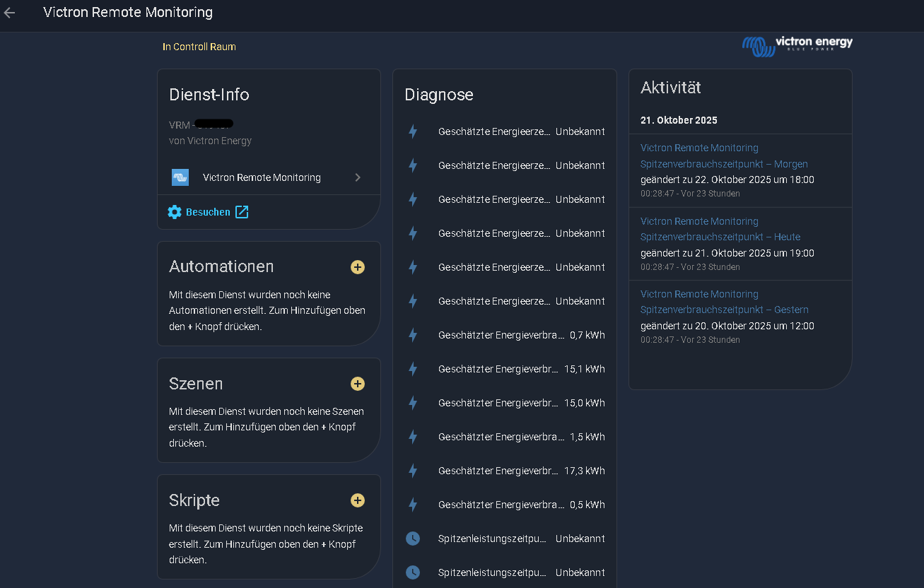Viewport: 924px width, 588px height.
Task: Add a new script with plus icon
Action: 358,500
